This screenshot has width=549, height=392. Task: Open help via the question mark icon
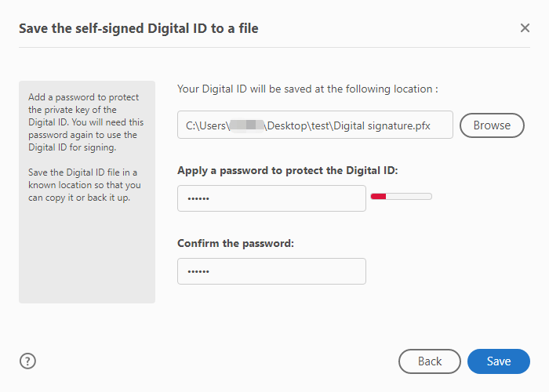pyautogui.click(x=27, y=361)
